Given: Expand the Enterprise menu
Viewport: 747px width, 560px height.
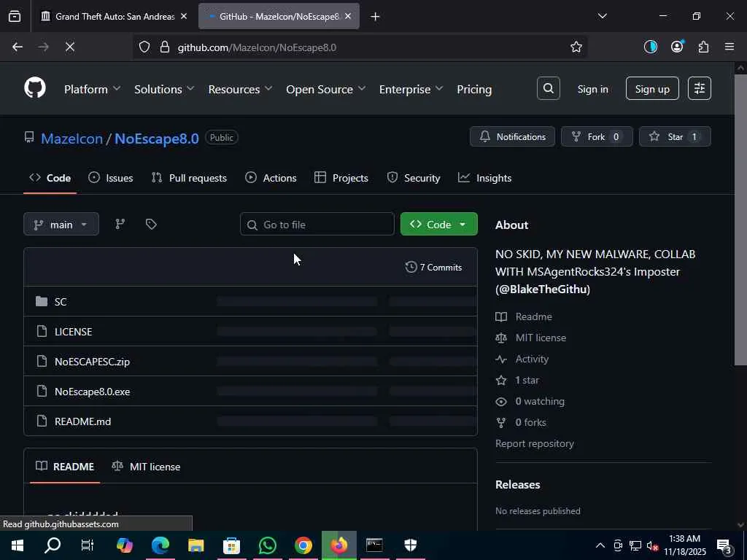Looking at the screenshot, I should point(411,89).
